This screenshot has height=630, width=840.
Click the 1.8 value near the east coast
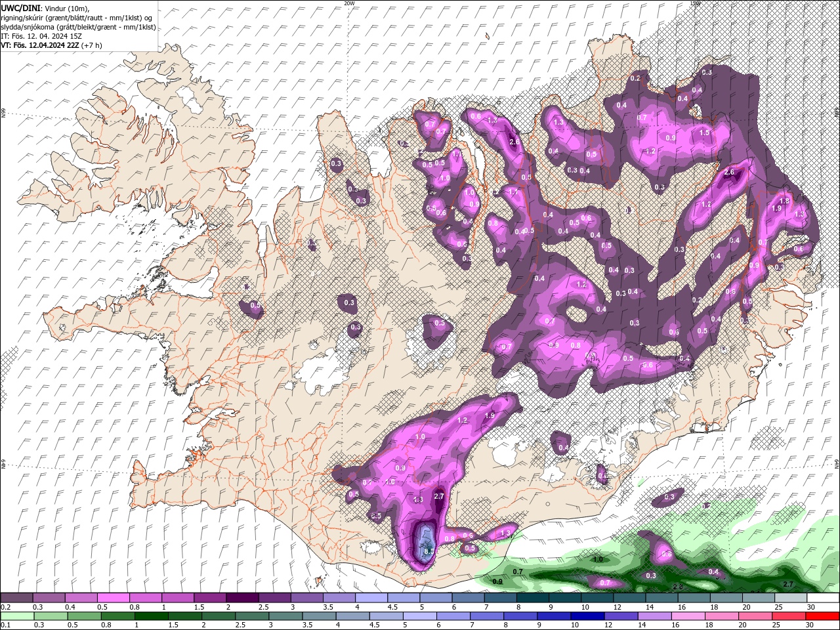tap(784, 201)
